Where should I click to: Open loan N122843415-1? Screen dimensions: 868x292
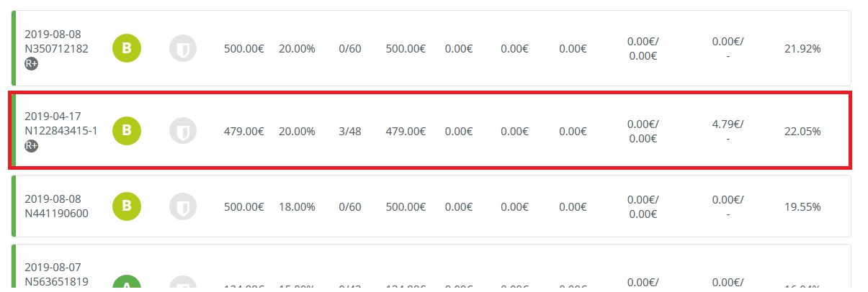click(61, 130)
